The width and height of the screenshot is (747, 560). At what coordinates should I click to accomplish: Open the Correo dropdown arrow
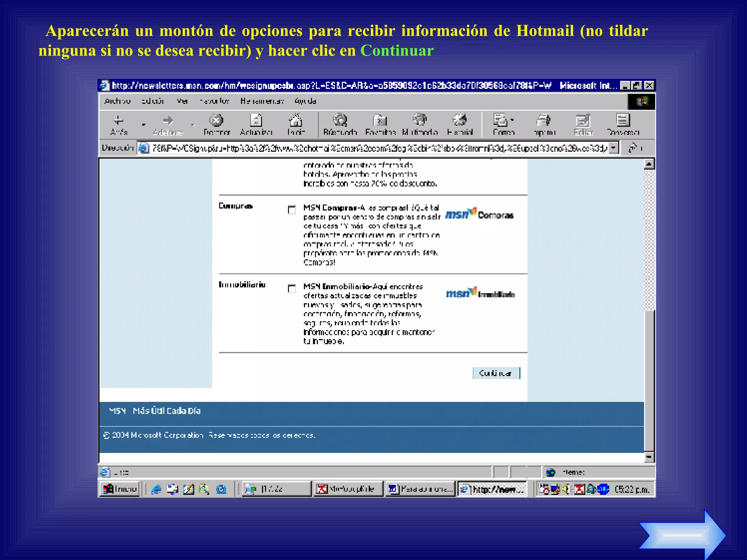tap(512, 120)
